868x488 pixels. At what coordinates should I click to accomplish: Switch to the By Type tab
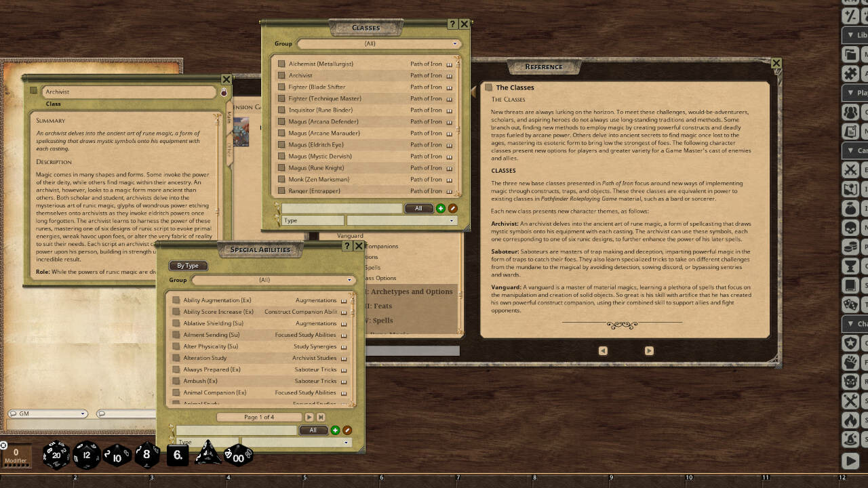(x=188, y=266)
